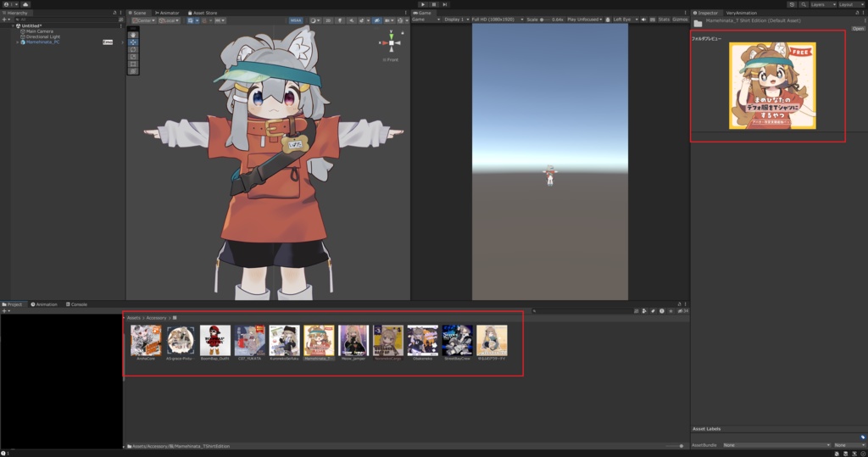Click the Hierarchy add (+) button
868x457 pixels.
[x=5, y=20]
